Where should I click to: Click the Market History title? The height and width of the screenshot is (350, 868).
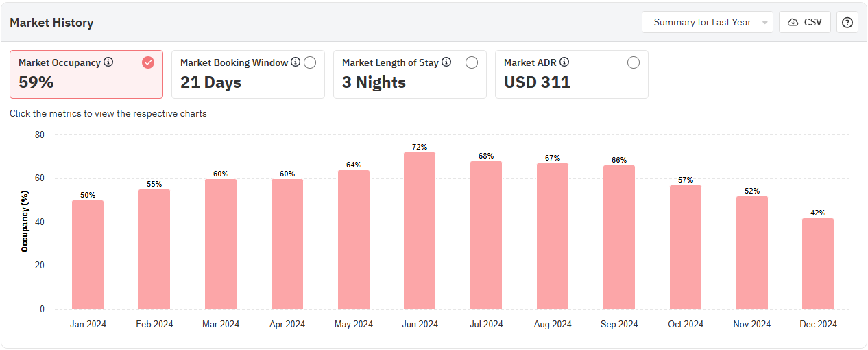coord(51,23)
